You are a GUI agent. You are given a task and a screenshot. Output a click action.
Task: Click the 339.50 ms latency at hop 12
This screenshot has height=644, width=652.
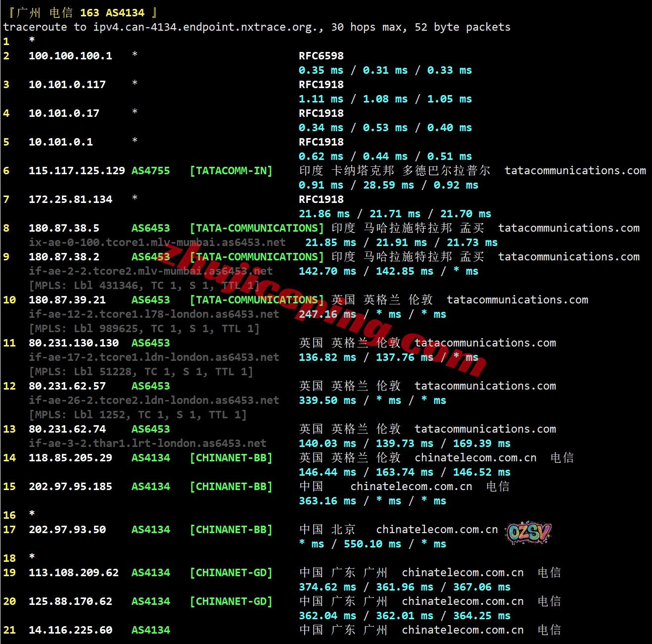pyautogui.click(x=327, y=400)
